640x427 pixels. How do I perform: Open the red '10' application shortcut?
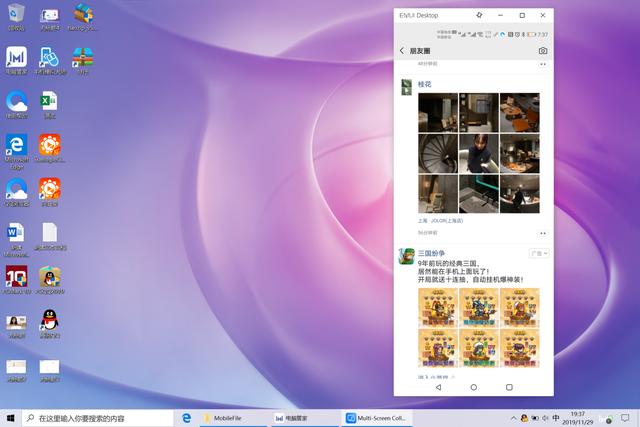tap(16, 280)
